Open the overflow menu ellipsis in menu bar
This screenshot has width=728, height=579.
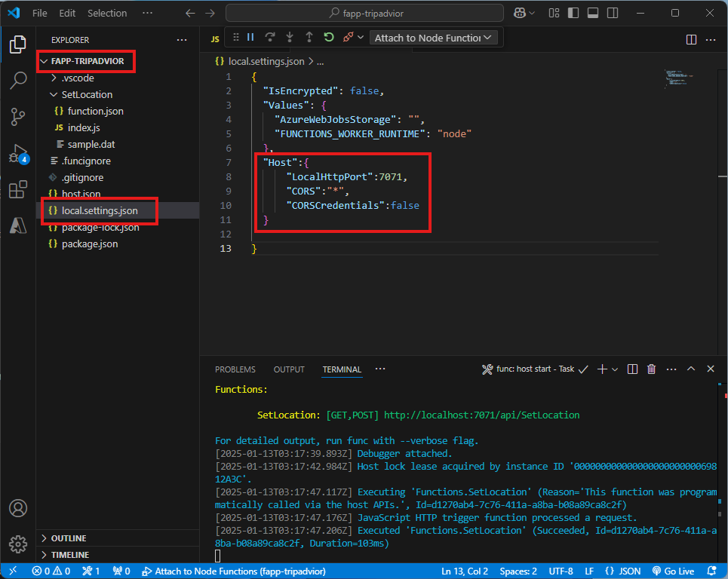[x=147, y=13]
